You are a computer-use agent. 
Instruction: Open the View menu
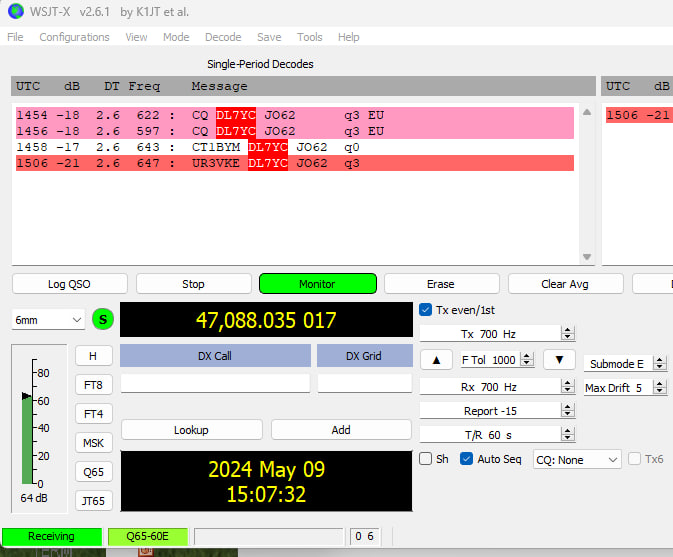[136, 37]
